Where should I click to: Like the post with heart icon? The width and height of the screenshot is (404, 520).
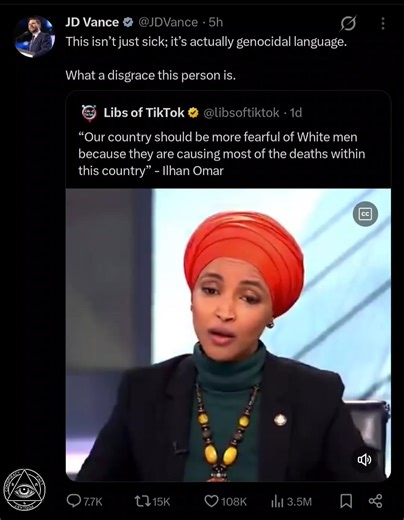click(x=211, y=501)
